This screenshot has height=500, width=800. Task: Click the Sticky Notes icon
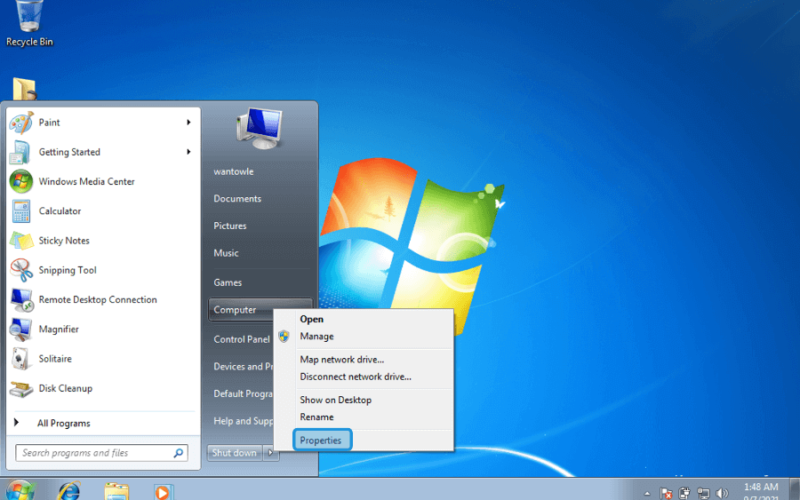pos(21,241)
